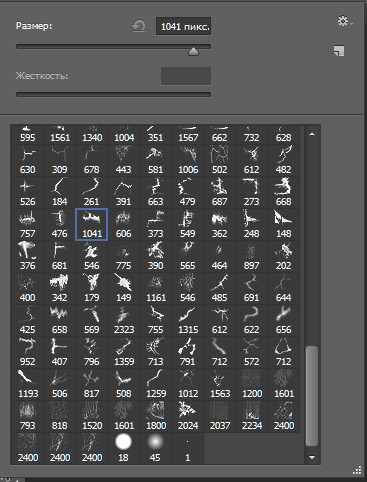The image size is (367, 482).
Task: Click the panel resize grip in corner
Action: pos(357,470)
